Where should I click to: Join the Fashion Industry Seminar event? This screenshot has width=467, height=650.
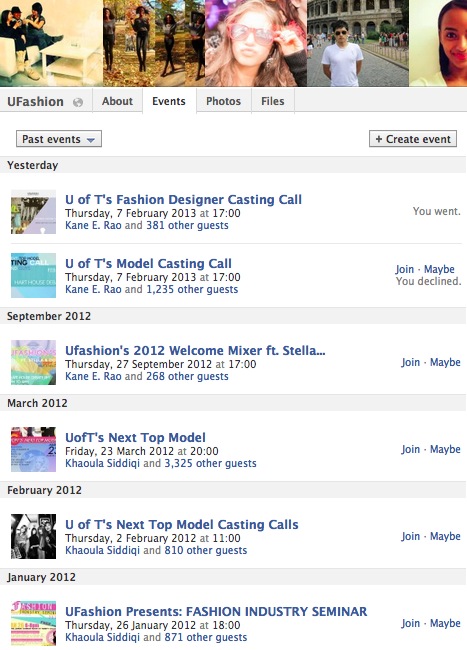pos(410,623)
